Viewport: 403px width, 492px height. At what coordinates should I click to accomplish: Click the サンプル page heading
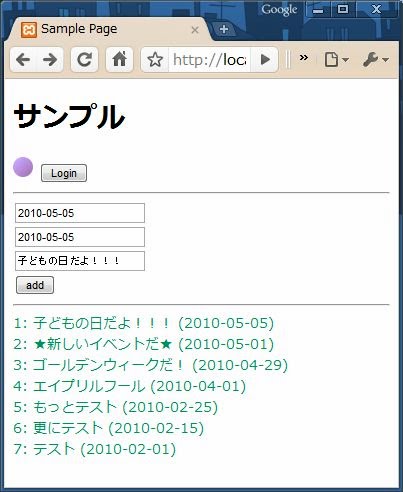[69, 116]
